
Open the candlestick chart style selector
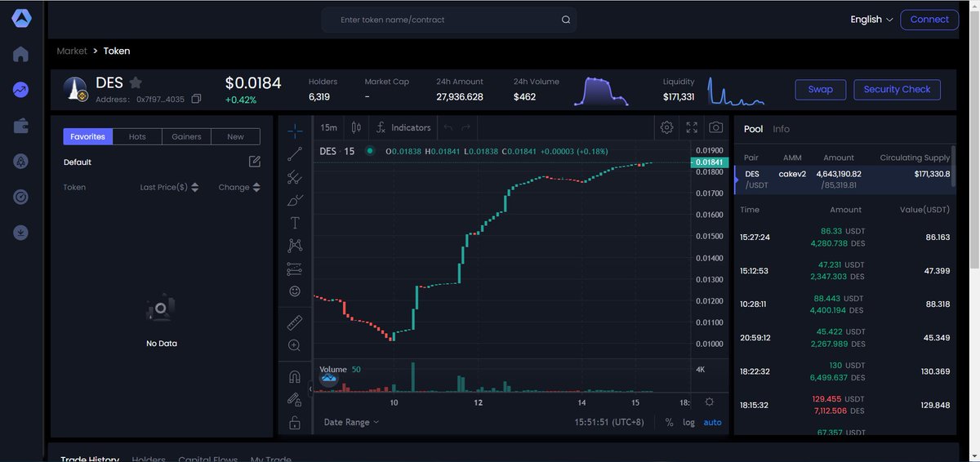pyautogui.click(x=356, y=127)
